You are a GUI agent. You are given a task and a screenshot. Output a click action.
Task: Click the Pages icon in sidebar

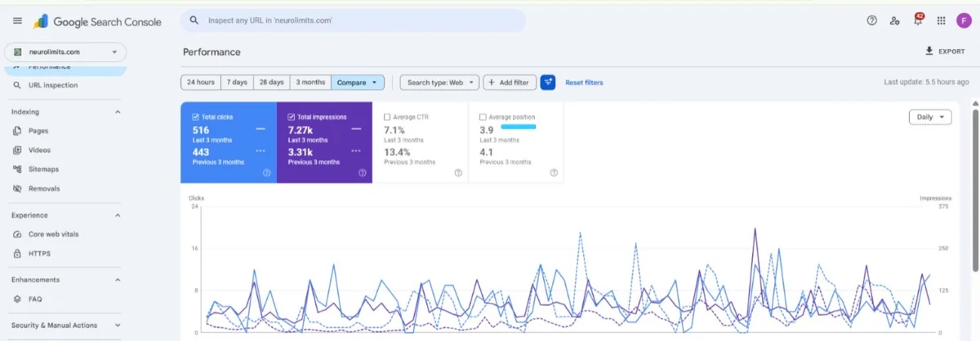pyautogui.click(x=18, y=131)
